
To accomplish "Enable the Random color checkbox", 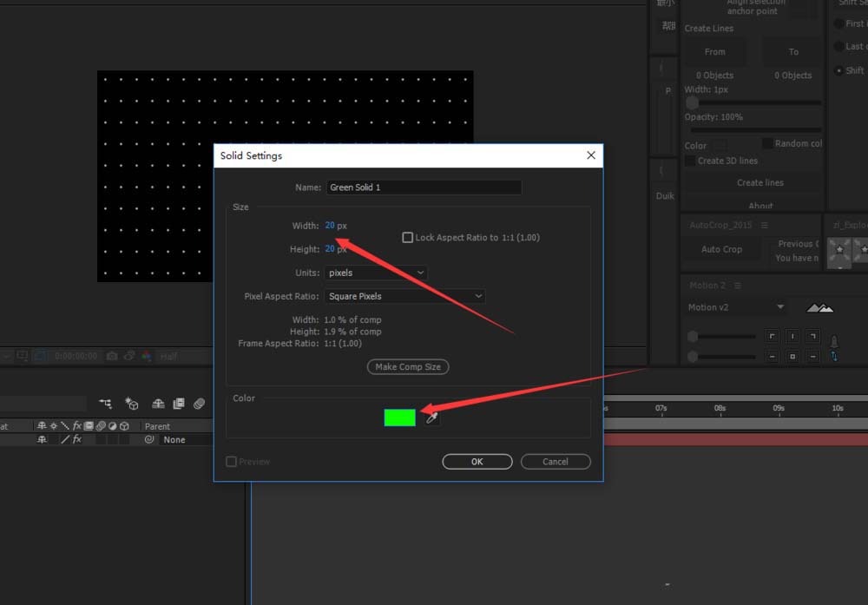I will tap(767, 143).
